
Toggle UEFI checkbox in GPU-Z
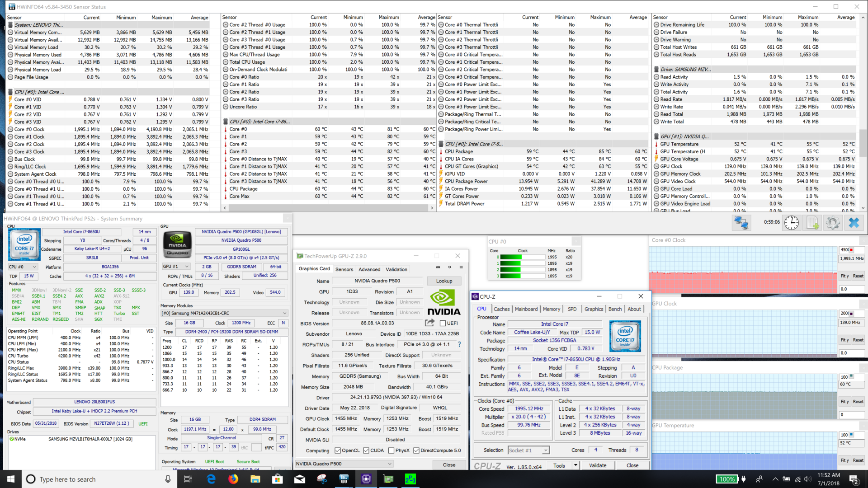(443, 323)
